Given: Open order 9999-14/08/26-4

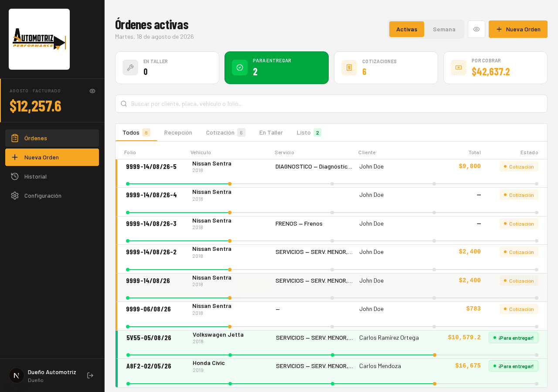Looking at the screenshot, I should click(331, 202).
